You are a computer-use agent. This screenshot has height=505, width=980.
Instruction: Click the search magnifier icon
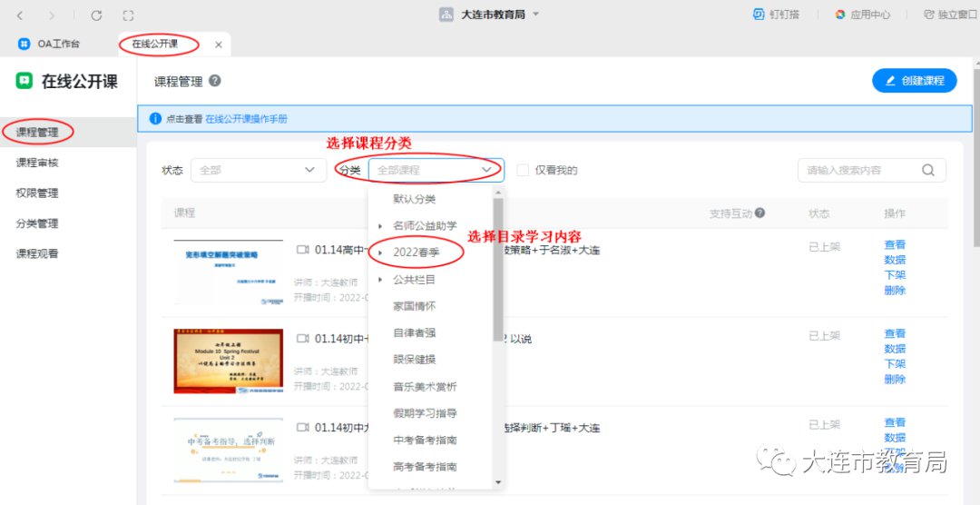[x=928, y=170]
